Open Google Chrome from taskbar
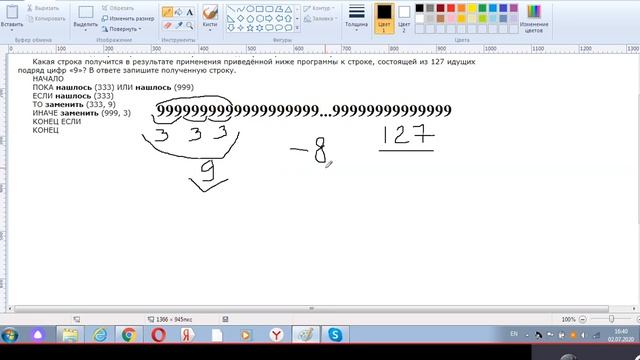This screenshot has height=360, width=640. (129, 335)
